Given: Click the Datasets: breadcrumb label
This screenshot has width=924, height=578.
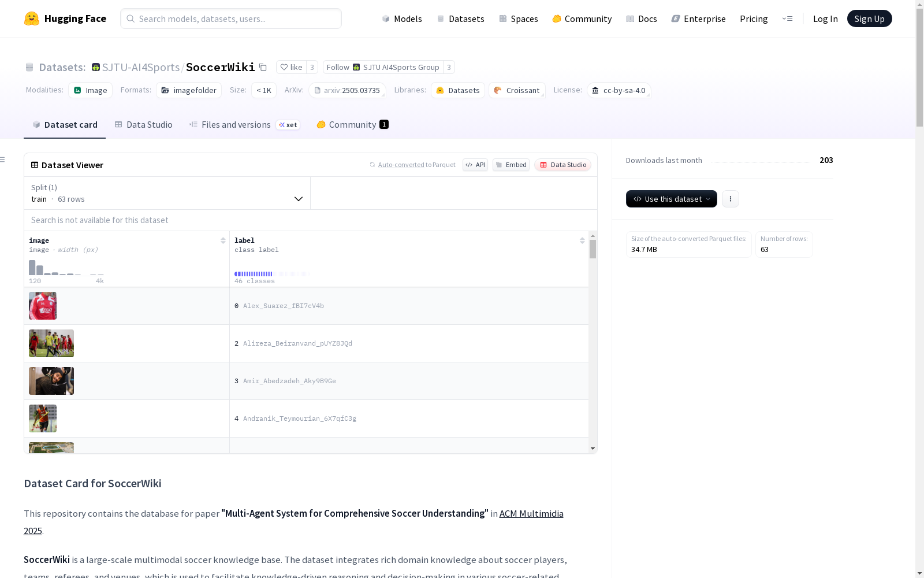Looking at the screenshot, I should (x=62, y=67).
